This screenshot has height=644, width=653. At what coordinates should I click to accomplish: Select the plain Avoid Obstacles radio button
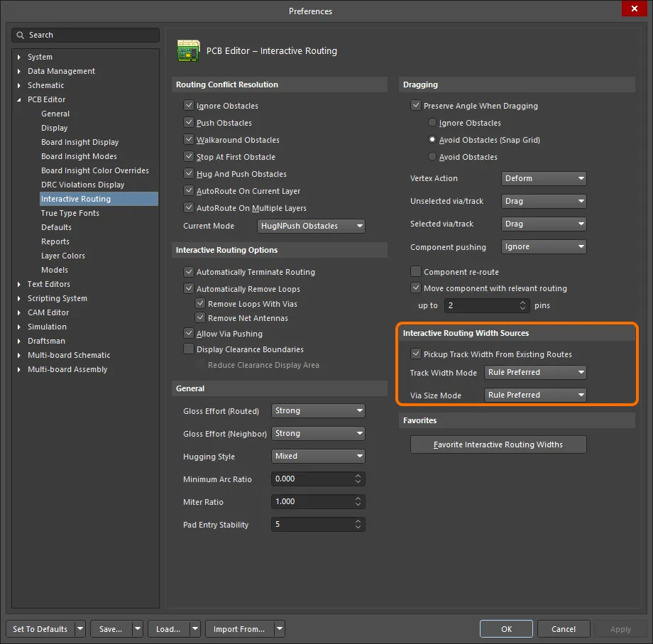point(432,157)
